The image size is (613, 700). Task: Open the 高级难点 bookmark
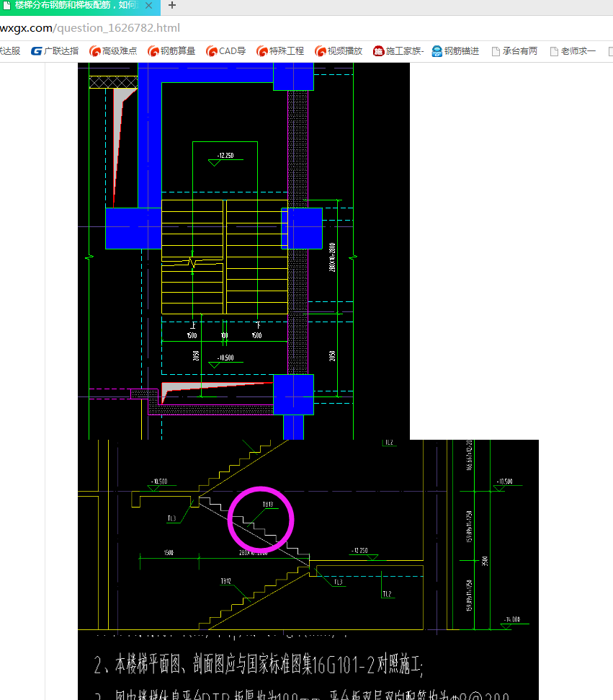(x=113, y=51)
